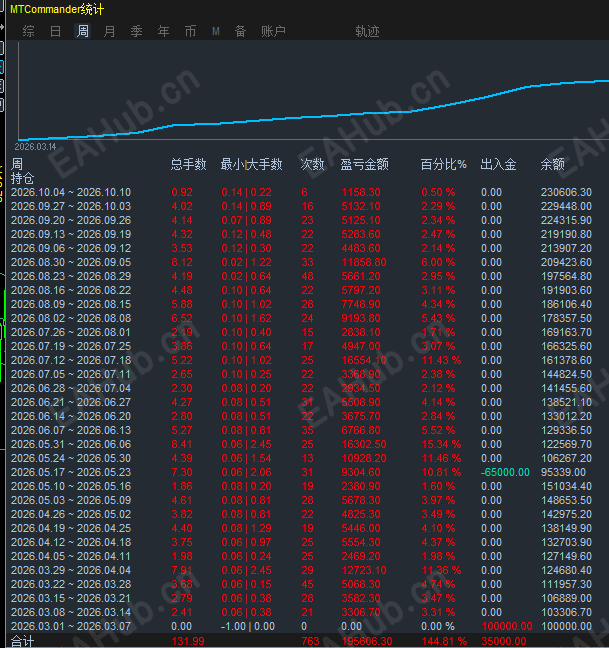The image size is (609, 648).
Task: Select the week row 2026.03.15 ~ 2026.03.21
Action: click(x=301, y=598)
